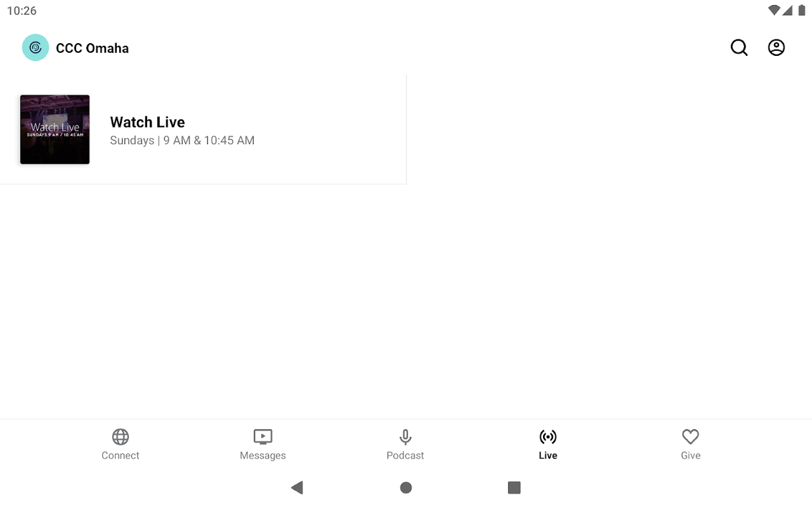Select the Give heart icon

690,437
